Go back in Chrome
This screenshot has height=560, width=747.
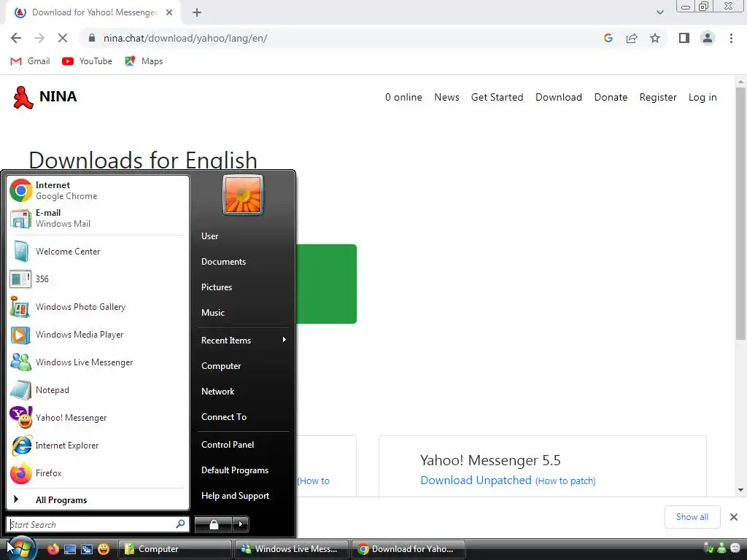[x=16, y=38]
